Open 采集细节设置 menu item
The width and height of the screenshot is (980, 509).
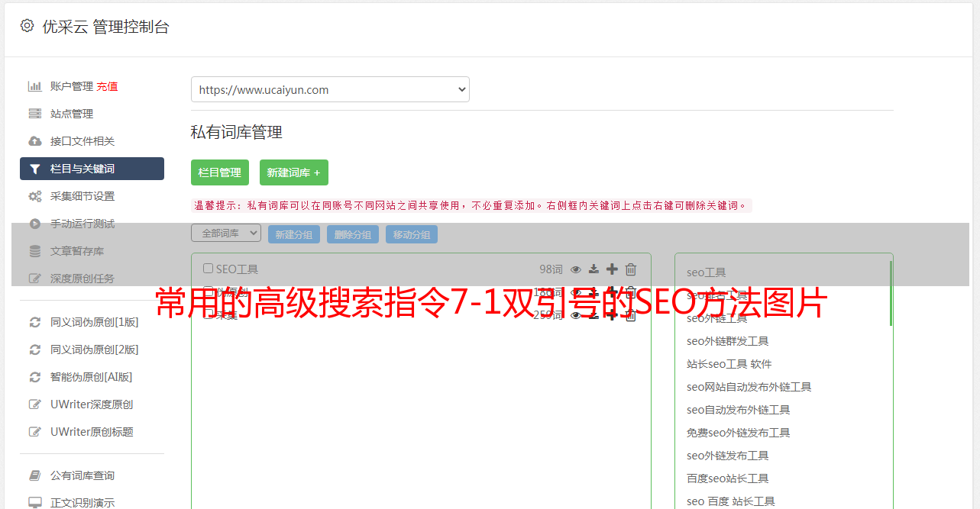tap(82, 196)
